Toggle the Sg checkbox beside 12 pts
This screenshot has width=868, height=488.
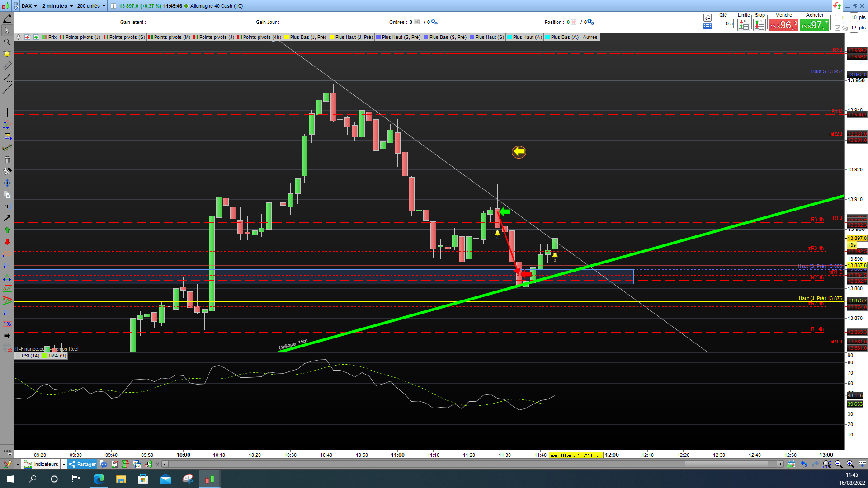coord(838,28)
